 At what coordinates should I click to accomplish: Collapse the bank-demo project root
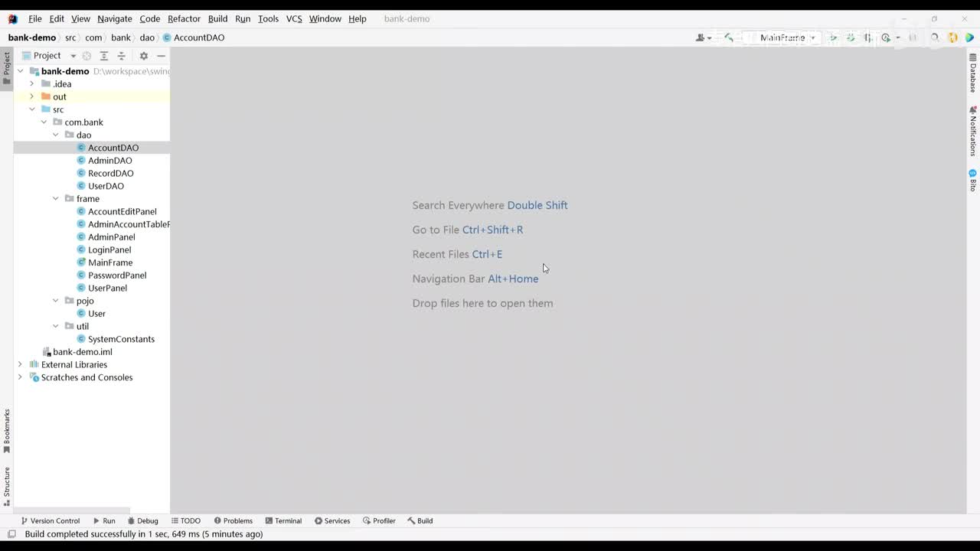(x=21, y=71)
